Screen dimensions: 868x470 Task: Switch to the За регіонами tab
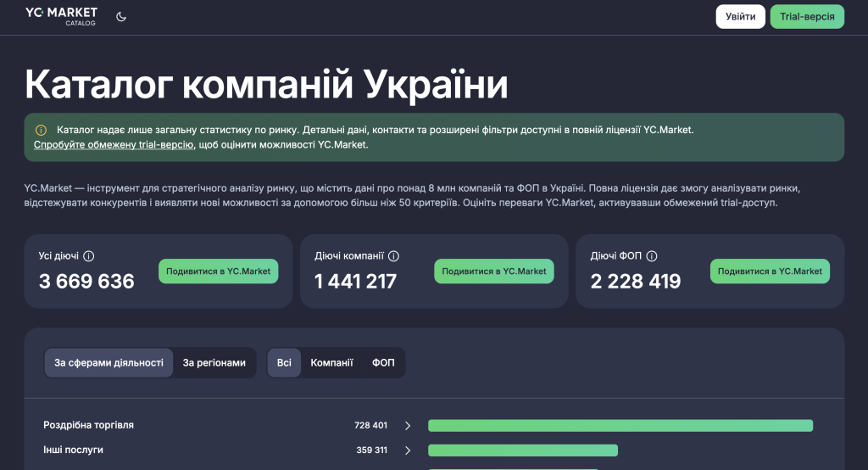point(214,362)
